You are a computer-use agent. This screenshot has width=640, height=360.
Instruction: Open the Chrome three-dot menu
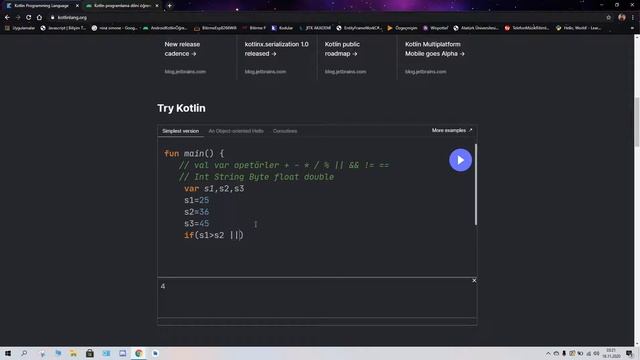pyautogui.click(x=633, y=18)
